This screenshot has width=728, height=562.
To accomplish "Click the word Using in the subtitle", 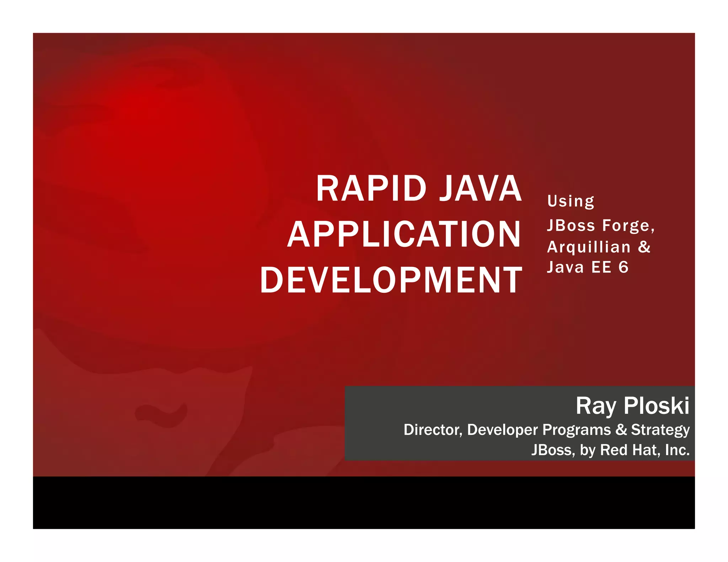I will [571, 201].
